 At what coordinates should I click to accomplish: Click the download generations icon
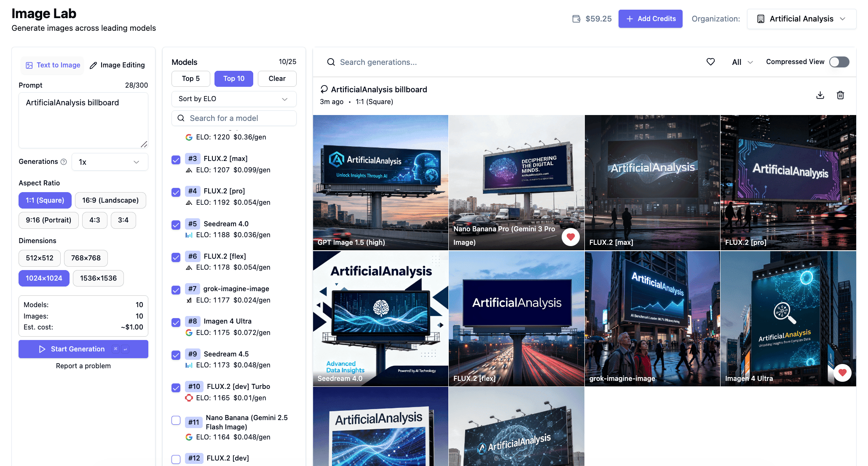pos(820,95)
